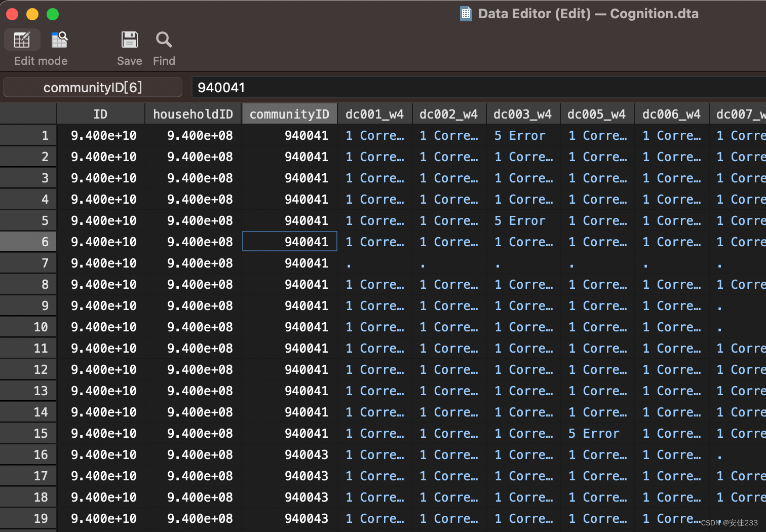Viewport: 766px width, 532px height.
Task: Click the '5 Error' dc005_w4 cell in row 15
Action: tap(597, 433)
